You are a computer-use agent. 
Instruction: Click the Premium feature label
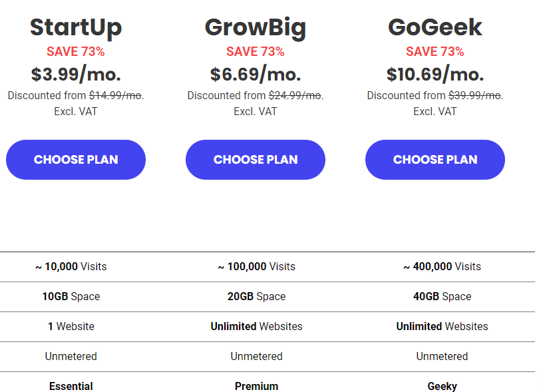point(257,386)
